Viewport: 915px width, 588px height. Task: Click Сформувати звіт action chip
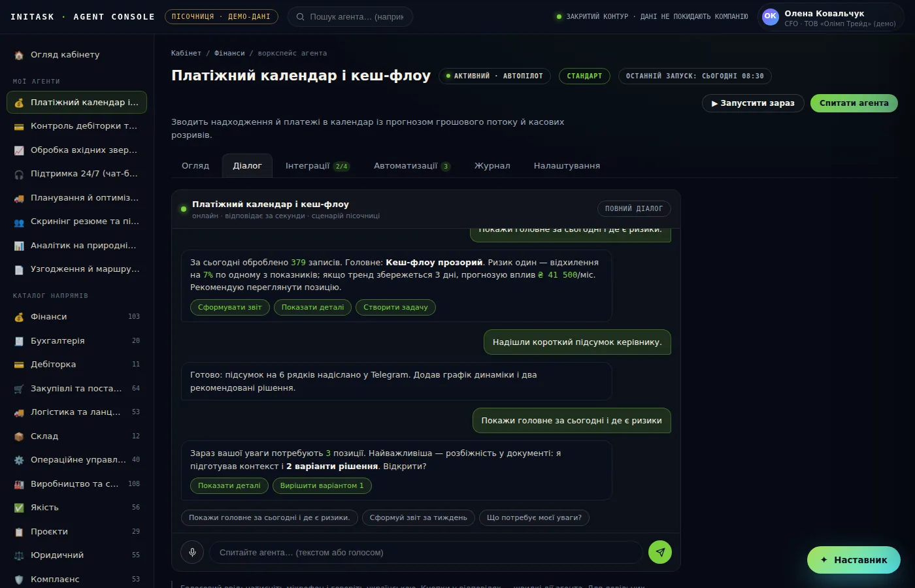click(230, 307)
